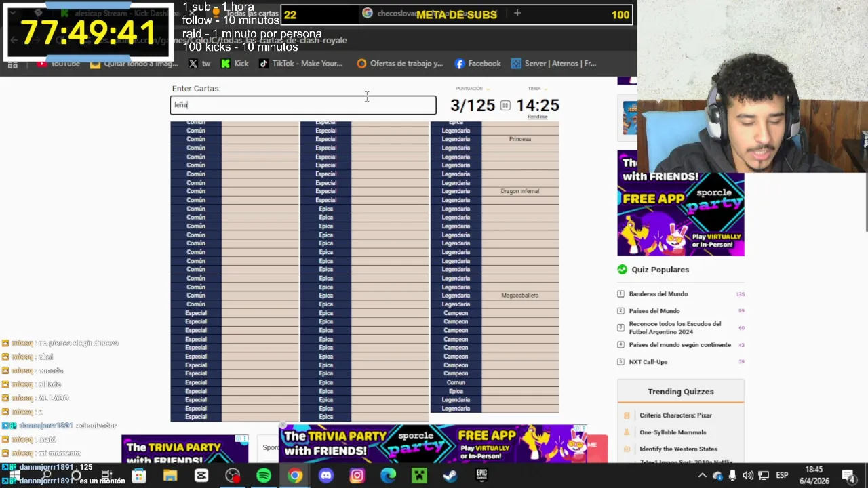Open network settings tray icon
868x488 pixels.
(x=764, y=476)
